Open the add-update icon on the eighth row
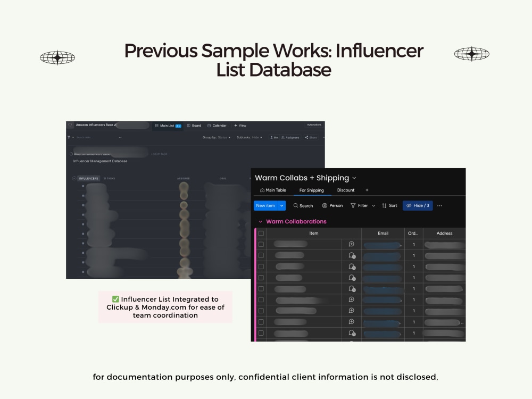The image size is (532, 399). [x=352, y=322]
